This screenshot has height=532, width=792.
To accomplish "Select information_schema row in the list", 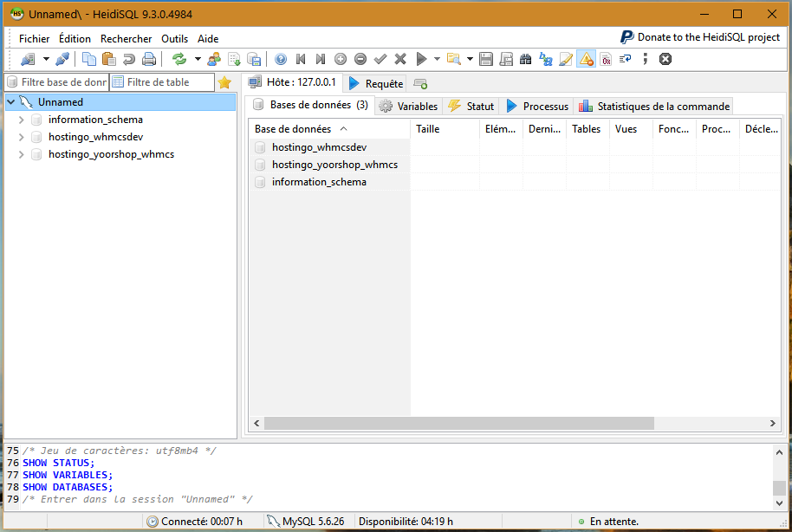I will click(x=319, y=182).
